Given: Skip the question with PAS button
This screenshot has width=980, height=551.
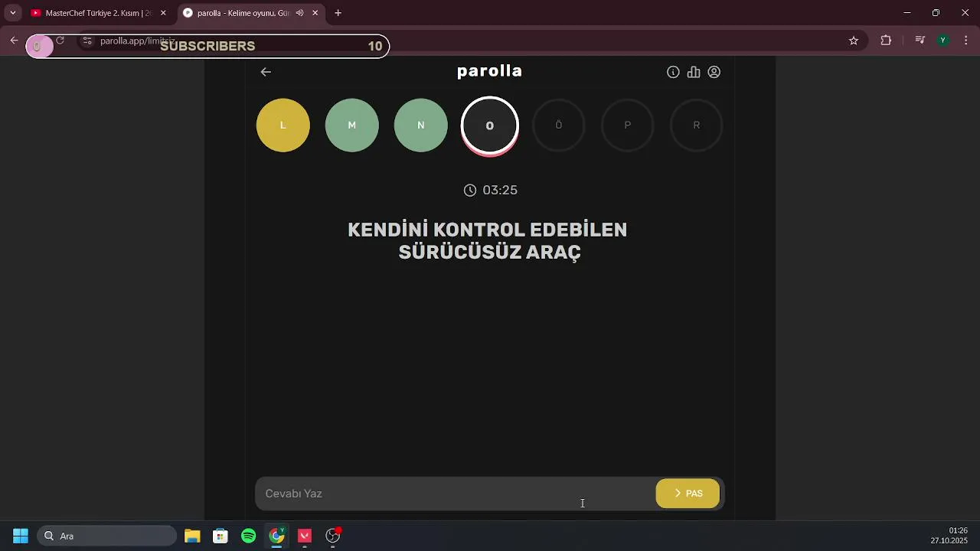Looking at the screenshot, I should pos(688,494).
